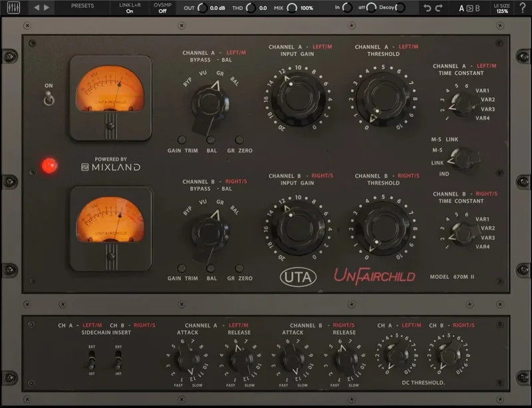
Task: Click the Decay knob in the top bar
Action: pos(400,7)
